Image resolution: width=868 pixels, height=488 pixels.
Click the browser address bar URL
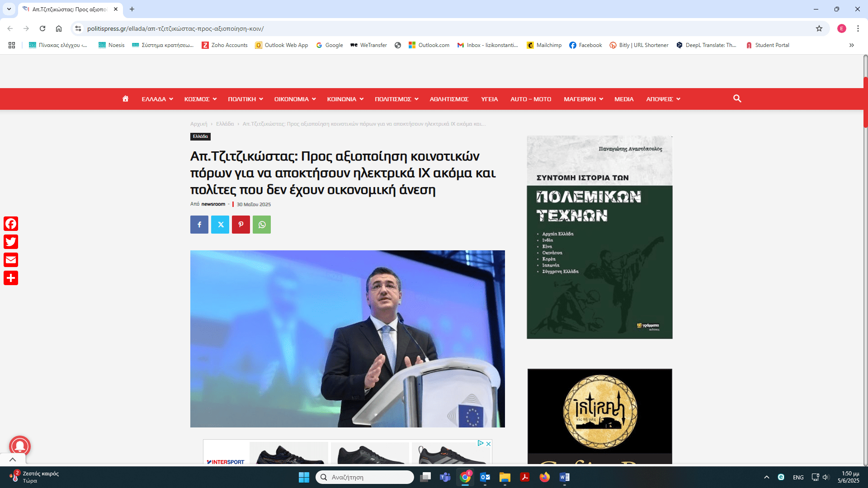pyautogui.click(x=175, y=28)
